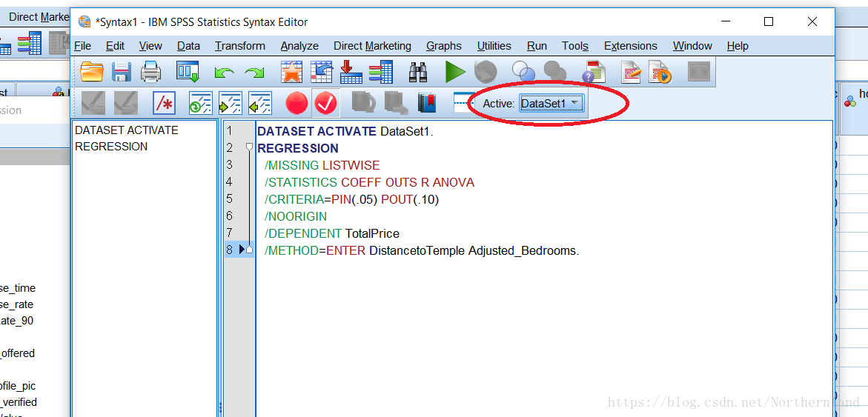Image resolution: width=868 pixels, height=417 pixels.
Task: Redo the last edit
Action: click(x=254, y=73)
